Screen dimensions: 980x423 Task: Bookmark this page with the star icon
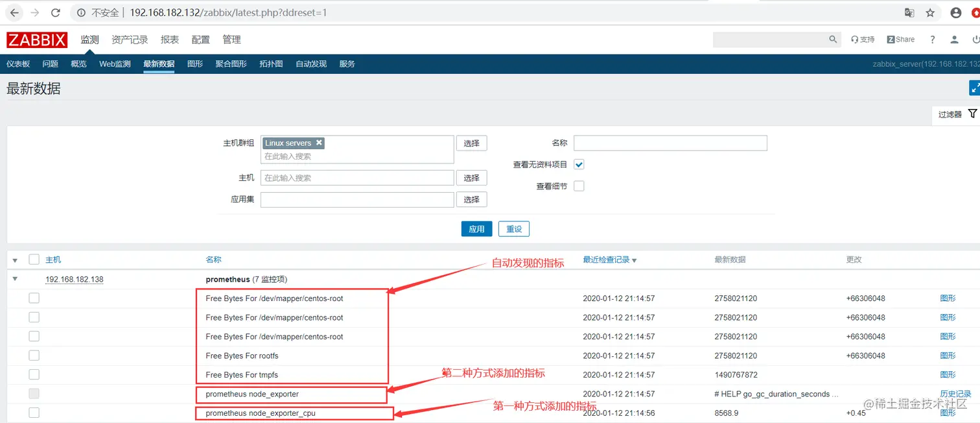pos(930,12)
